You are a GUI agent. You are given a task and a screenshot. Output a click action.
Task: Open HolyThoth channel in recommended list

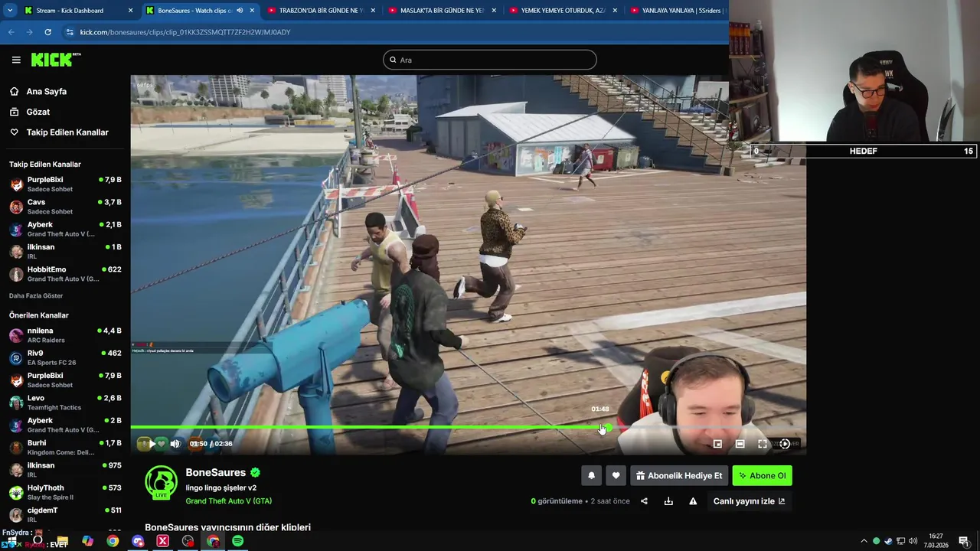tap(65, 492)
